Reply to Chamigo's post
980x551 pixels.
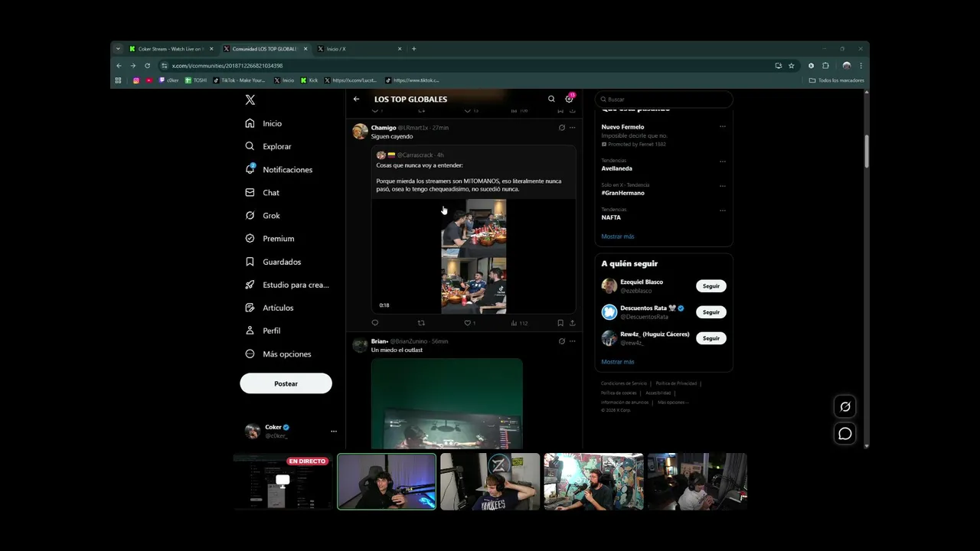pyautogui.click(x=374, y=323)
